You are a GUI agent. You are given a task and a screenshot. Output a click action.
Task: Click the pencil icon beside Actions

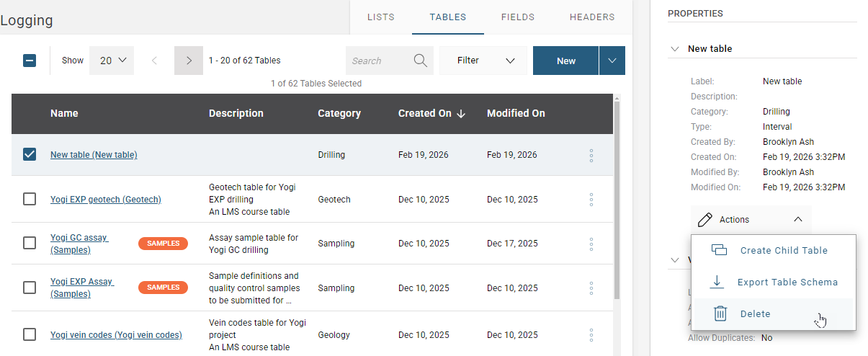(705, 220)
